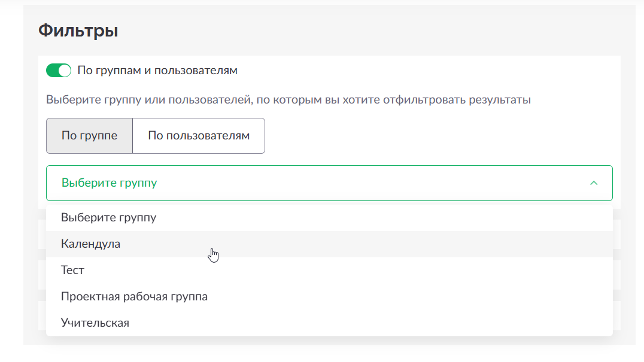Choose the "Тест" group option
Viewport: 644px width, 362px height.
click(x=73, y=270)
